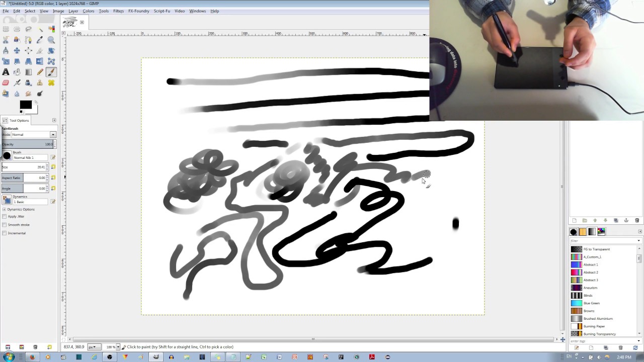Enable Smooth stroke for the Paintbrush
The width and height of the screenshot is (644, 362).
4,225
